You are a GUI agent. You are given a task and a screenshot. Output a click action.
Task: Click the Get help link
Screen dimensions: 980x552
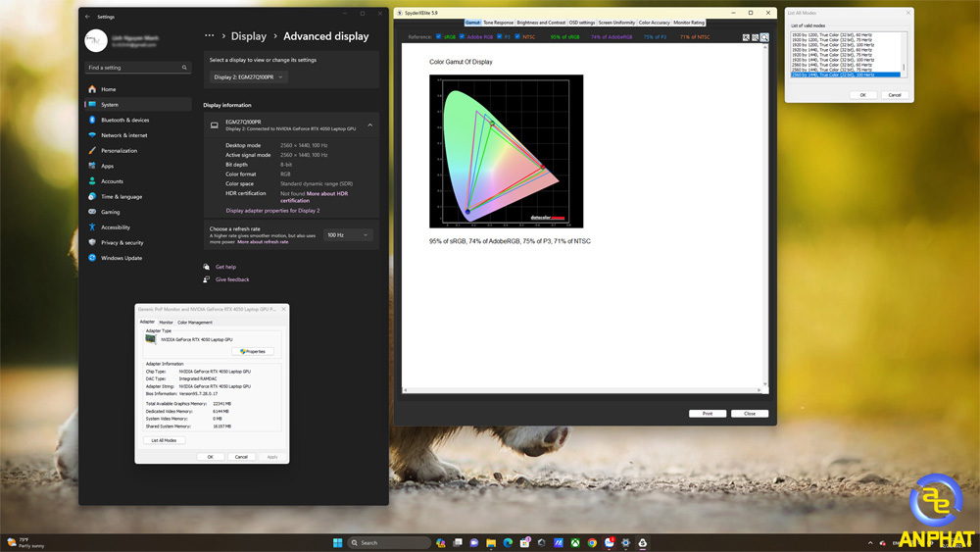click(x=225, y=267)
